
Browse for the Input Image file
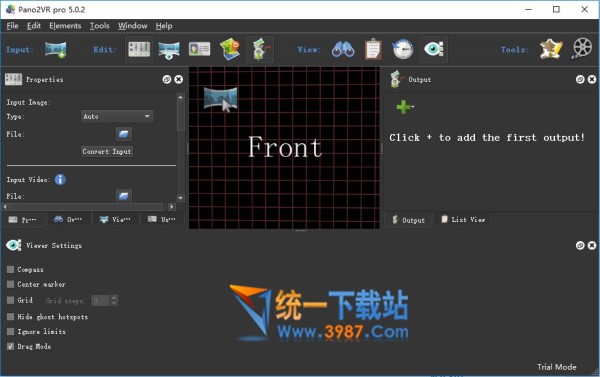(x=124, y=134)
